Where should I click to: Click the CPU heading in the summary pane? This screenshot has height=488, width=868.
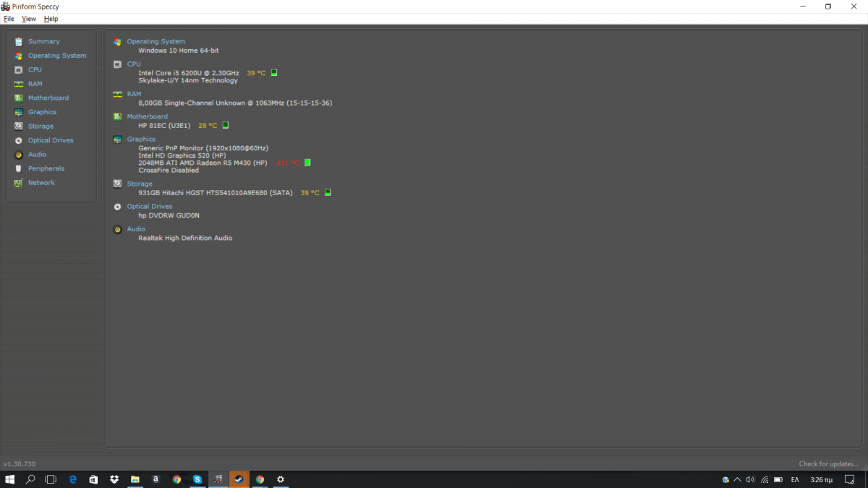point(134,64)
